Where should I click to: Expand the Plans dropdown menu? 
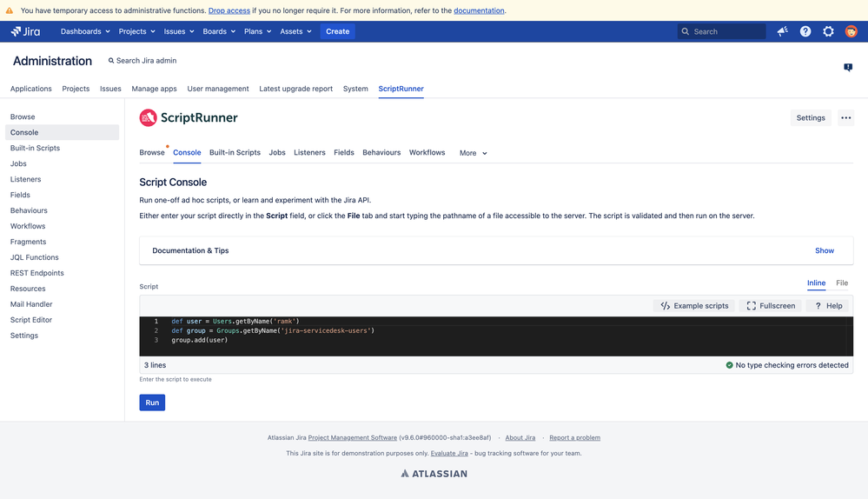[x=257, y=31]
